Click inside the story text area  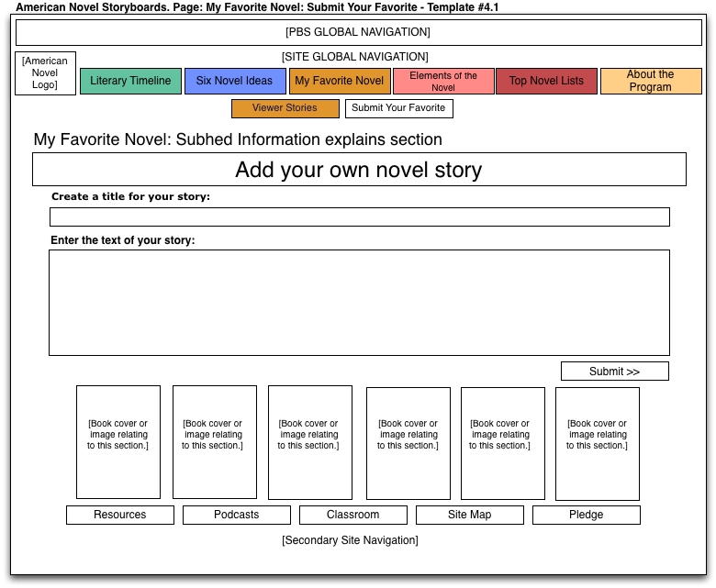(x=359, y=303)
